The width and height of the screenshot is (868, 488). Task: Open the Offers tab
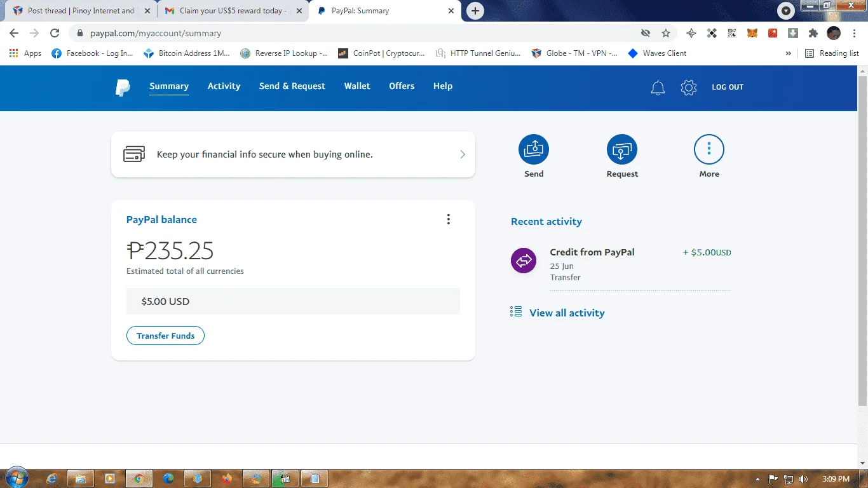(x=402, y=86)
